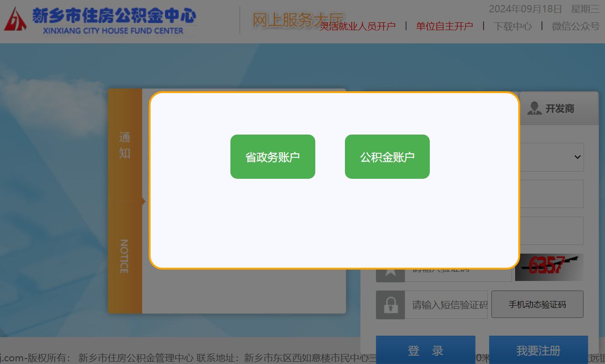
Task: Open 灵活就业人员开户 link
Action: point(357,26)
